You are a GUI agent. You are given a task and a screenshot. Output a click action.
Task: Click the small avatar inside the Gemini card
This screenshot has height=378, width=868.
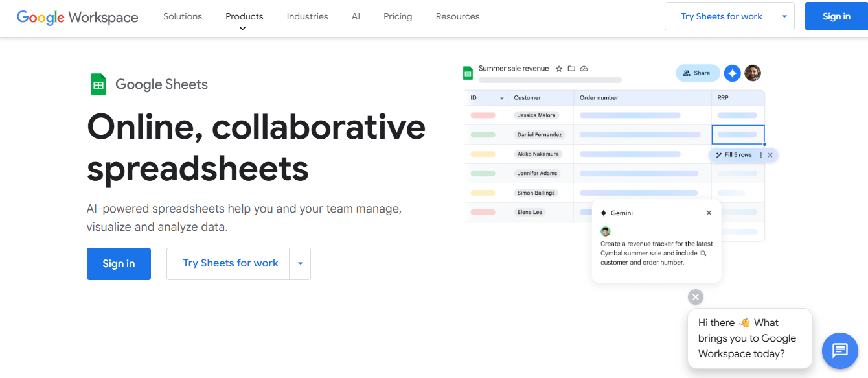coord(606,231)
